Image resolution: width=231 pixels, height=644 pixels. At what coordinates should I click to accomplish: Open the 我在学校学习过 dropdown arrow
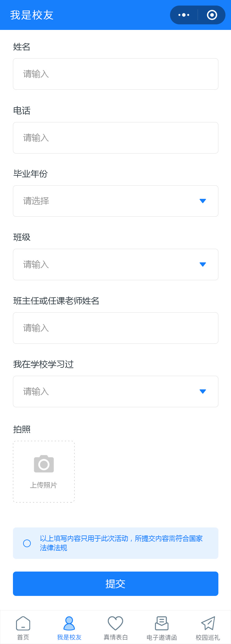click(203, 392)
